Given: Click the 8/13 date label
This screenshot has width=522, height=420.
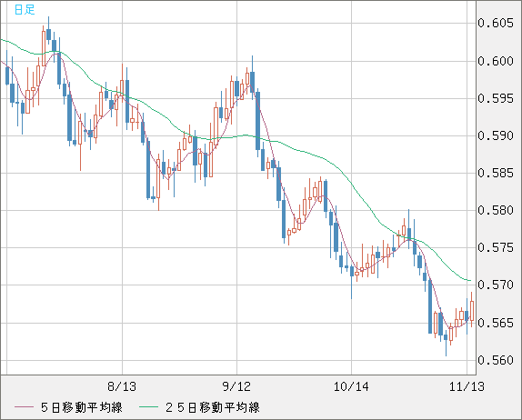Looking at the screenshot, I should pyautogui.click(x=122, y=386).
